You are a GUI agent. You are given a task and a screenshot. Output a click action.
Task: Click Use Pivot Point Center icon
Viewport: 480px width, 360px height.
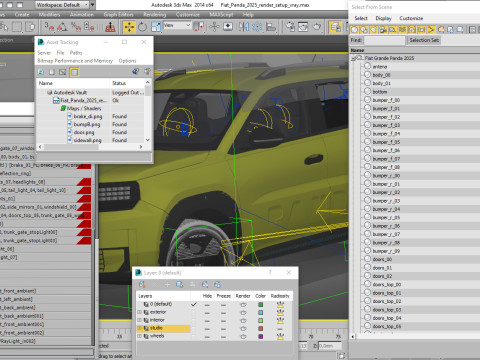coord(199,27)
